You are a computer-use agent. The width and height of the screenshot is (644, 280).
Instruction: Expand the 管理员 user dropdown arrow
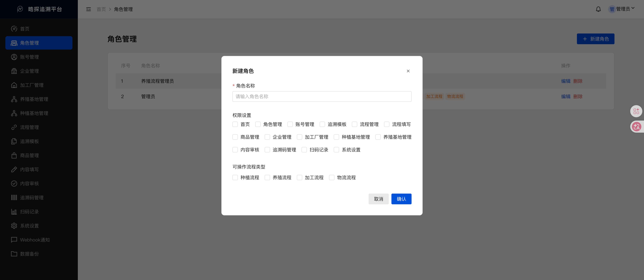pos(633,8)
